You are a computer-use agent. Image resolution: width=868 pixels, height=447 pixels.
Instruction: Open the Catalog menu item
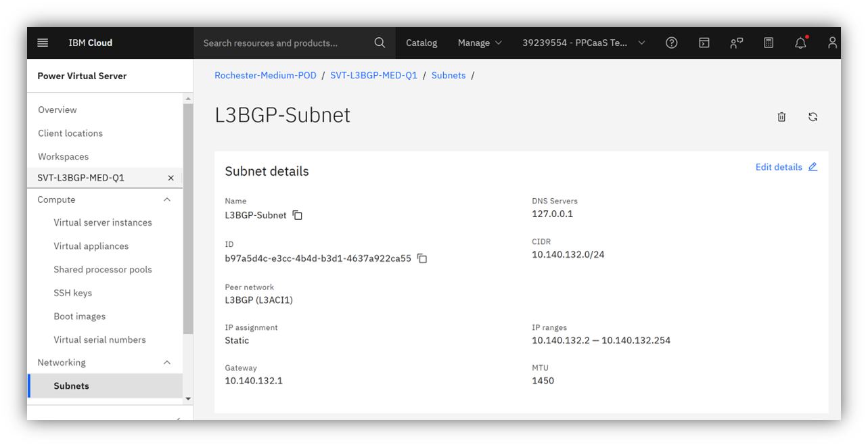tap(421, 43)
